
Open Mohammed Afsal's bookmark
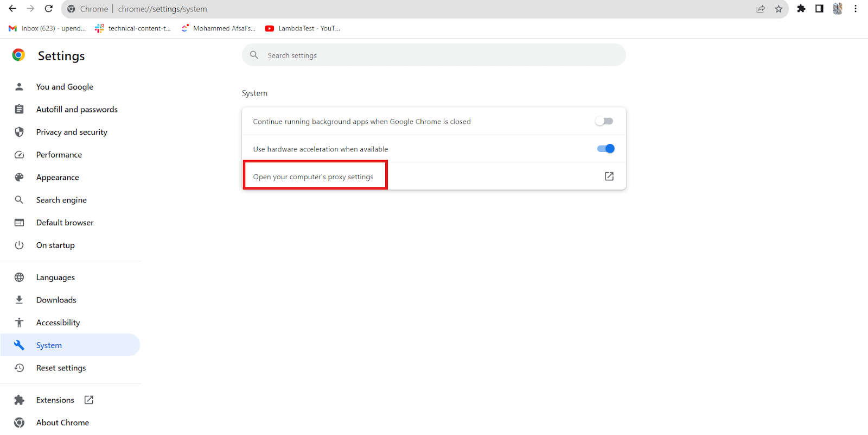click(219, 28)
